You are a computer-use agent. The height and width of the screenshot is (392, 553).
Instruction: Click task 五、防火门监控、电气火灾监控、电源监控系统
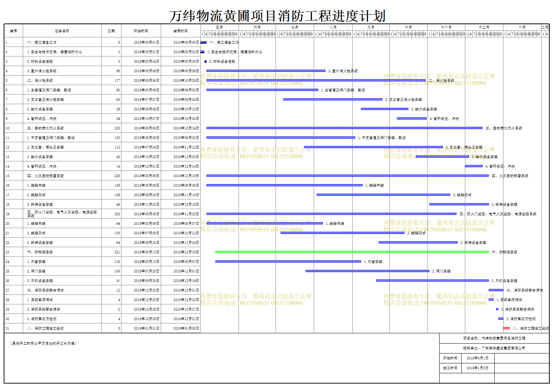click(62, 214)
